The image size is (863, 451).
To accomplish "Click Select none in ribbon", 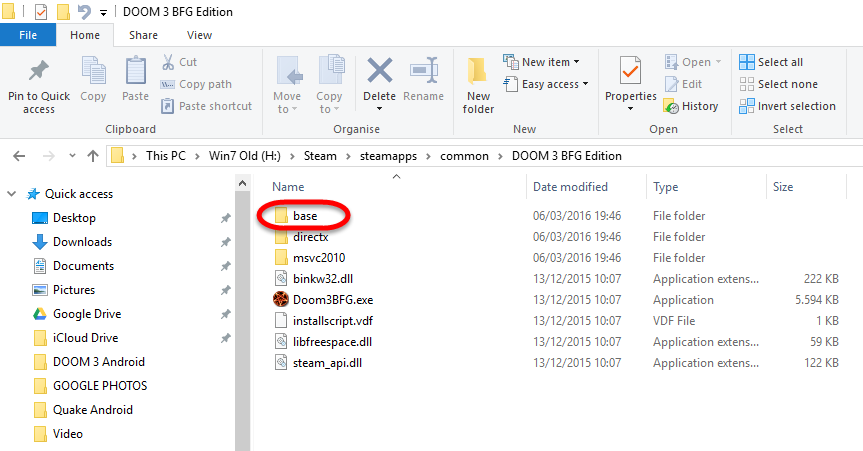I will [x=778, y=84].
